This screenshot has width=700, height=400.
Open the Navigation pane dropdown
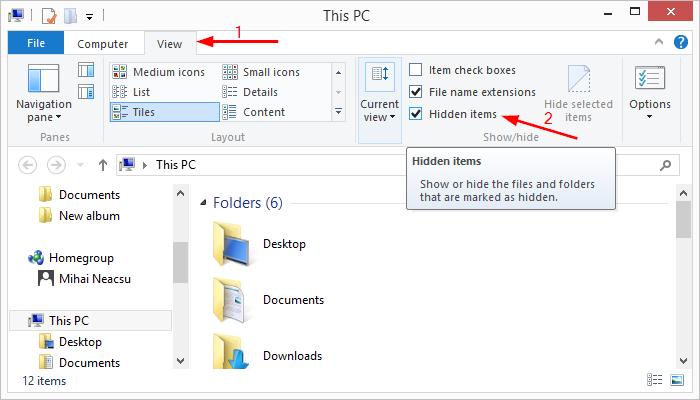(x=44, y=94)
